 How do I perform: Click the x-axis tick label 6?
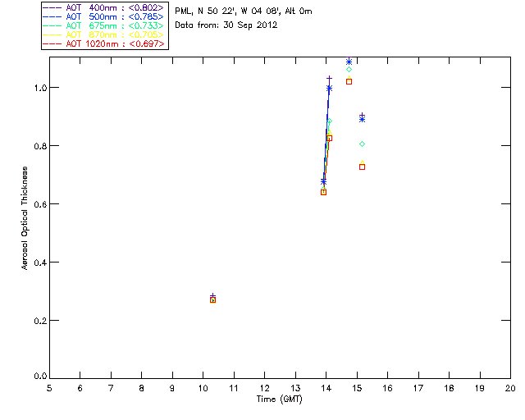pos(80,388)
